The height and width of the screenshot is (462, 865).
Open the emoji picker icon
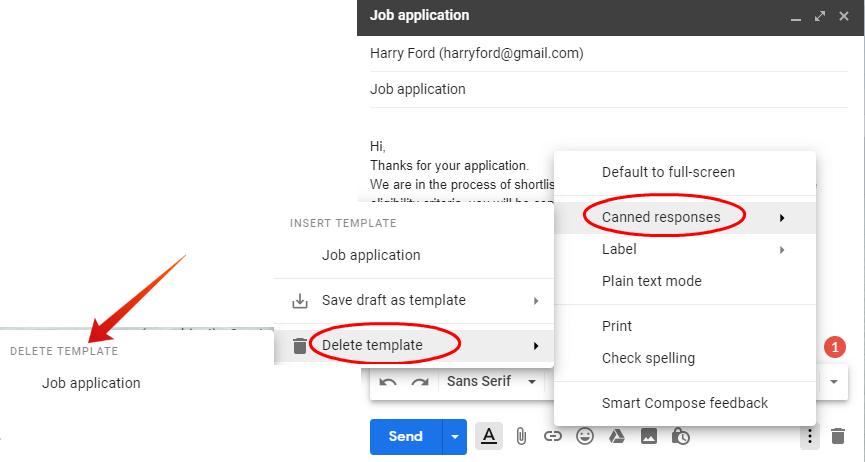click(585, 437)
